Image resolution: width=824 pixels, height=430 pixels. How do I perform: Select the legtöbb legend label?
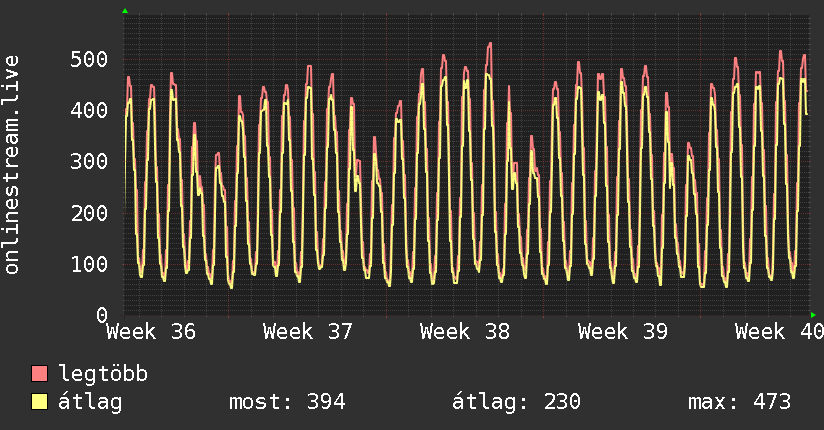point(103,374)
